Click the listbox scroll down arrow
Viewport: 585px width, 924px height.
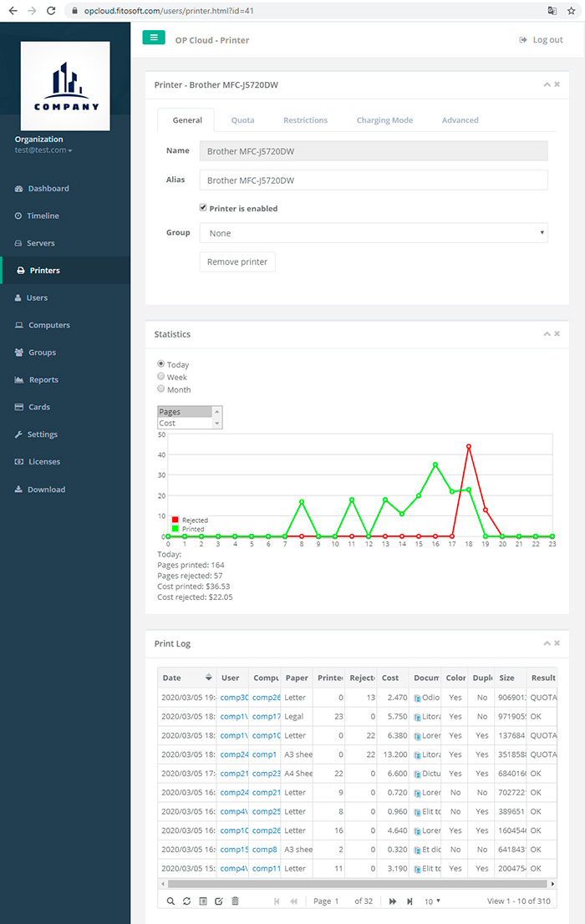217,423
